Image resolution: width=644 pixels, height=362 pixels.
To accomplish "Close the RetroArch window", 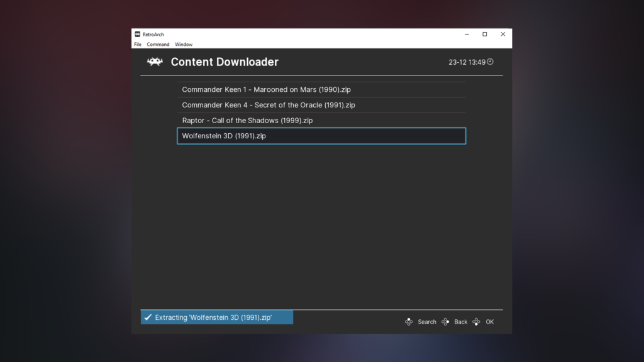I will [x=502, y=34].
